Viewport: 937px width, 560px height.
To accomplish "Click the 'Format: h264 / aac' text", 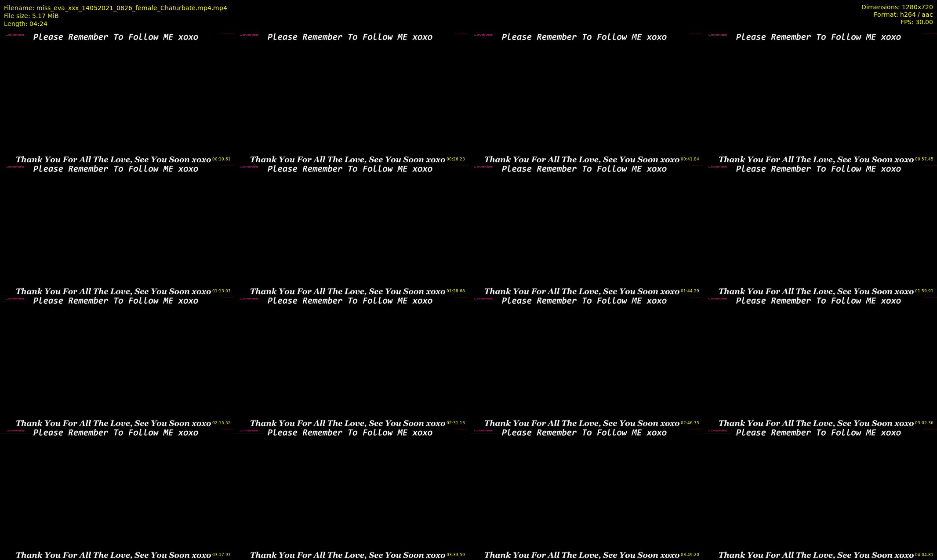I will 903,15.
